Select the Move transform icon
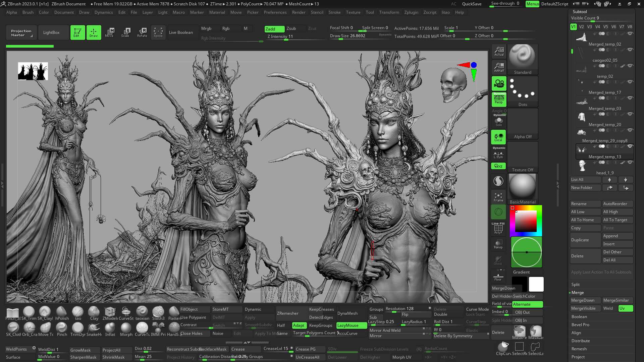Image resolution: width=644 pixels, height=362 pixels. [x=109, y=33]
